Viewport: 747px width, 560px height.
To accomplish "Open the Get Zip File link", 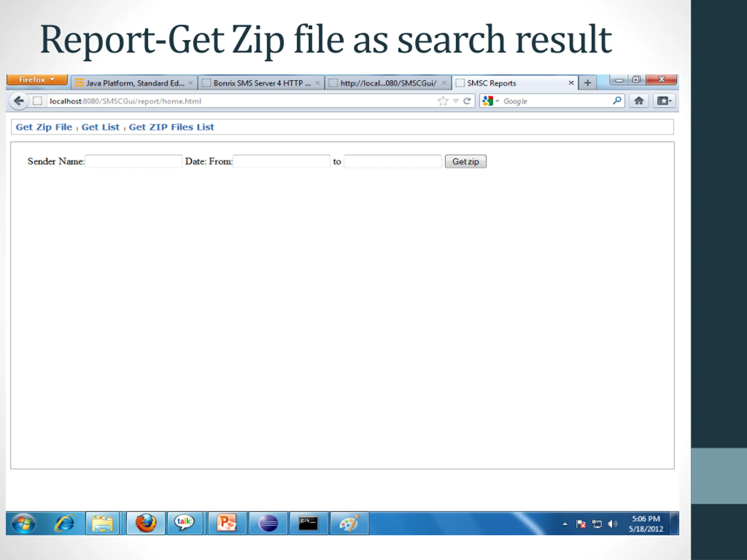I will tap(44, 127).
